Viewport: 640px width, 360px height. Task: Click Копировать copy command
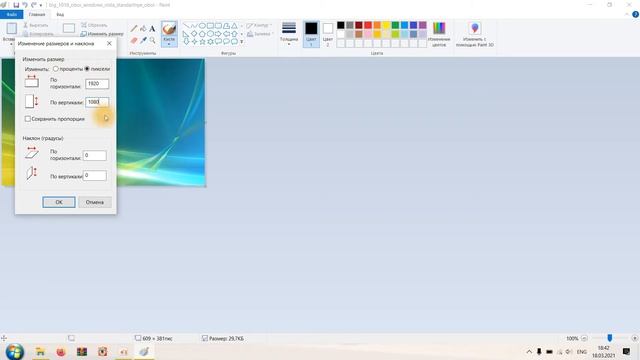38,34
